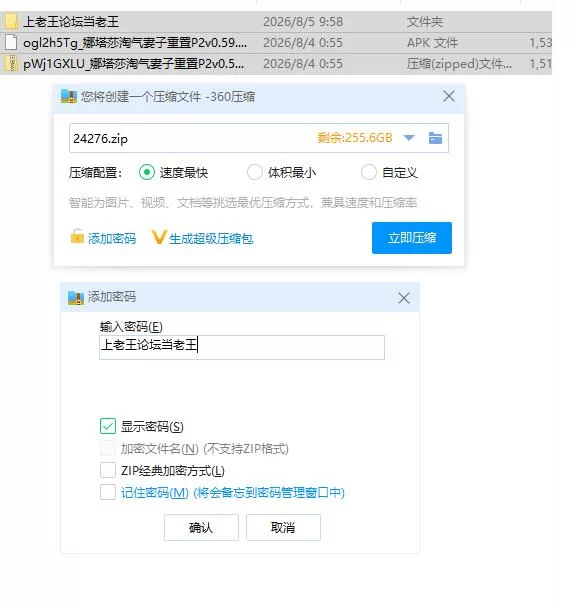Expand the save path dropdown arrow

(x=409, y=138)
